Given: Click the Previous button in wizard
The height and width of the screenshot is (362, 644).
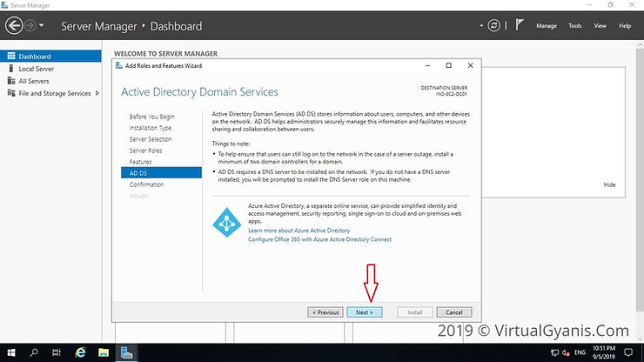Looking at the screenshot, I should 325,312.
